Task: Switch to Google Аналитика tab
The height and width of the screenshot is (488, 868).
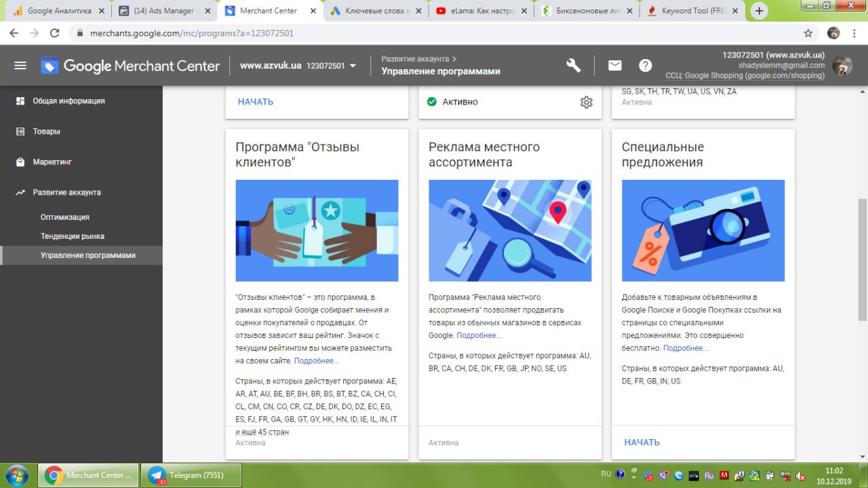Action: (x=58, y=11)
